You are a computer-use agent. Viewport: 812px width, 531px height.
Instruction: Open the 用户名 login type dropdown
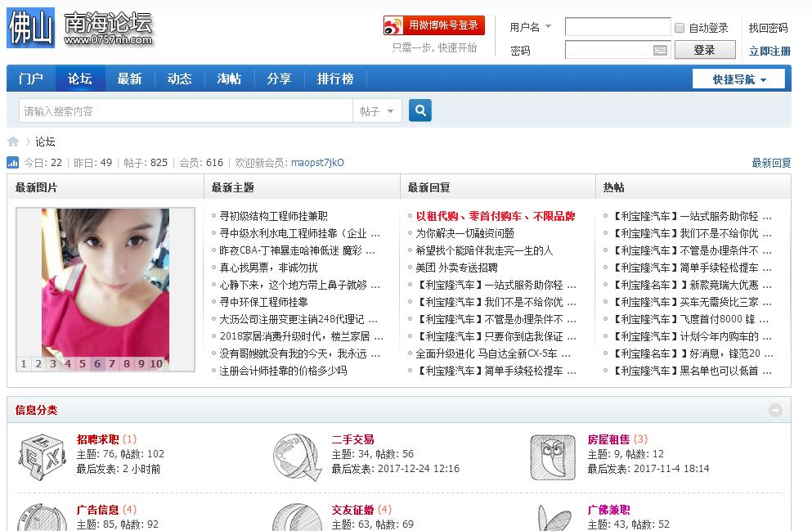(x=530, y=27)
